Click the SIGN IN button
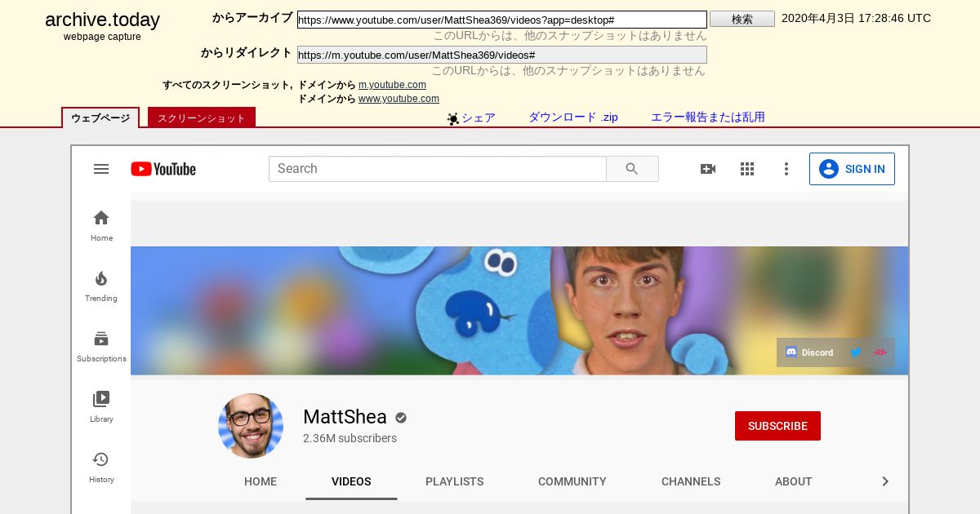This screenshot has height=514, width=980. (852, 169)
